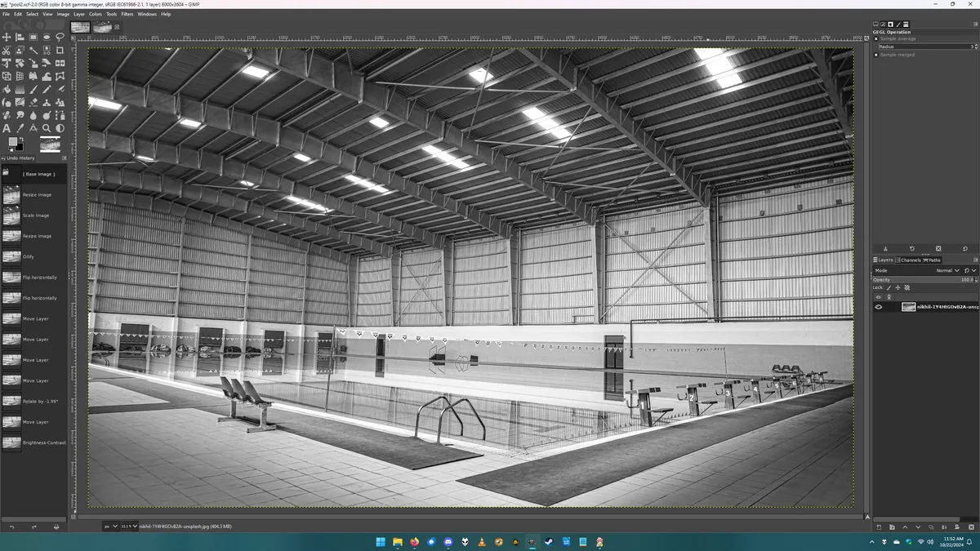Open the Filters menu

(127, 14)
